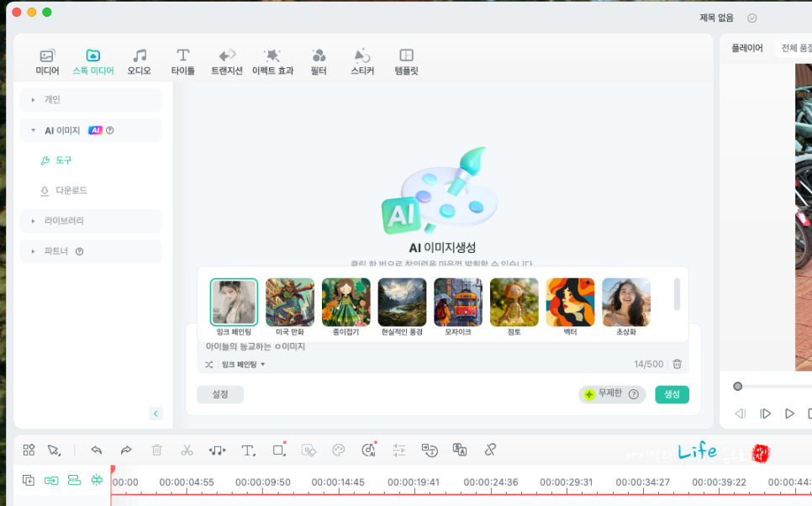The height and width of the screenshot is (506, 812).
Task: Click the crop rectangle tool
Action: click(280, 449)
